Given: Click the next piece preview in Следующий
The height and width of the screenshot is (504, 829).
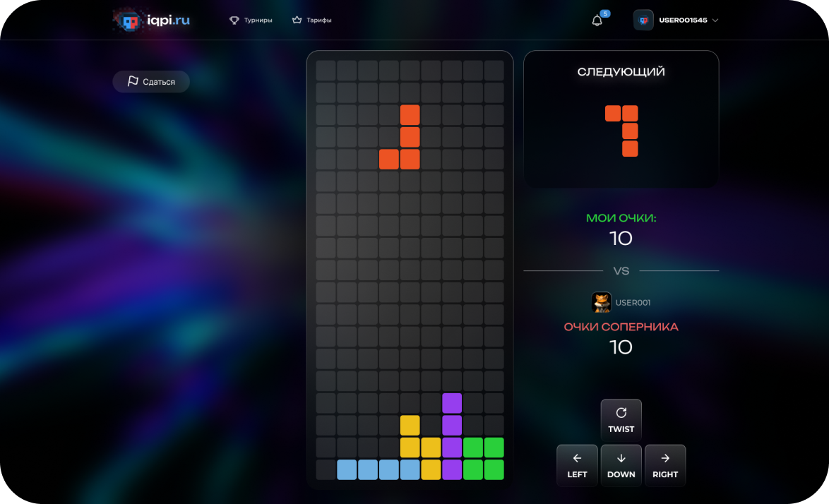Looking at the screenshot, I should pyautogui.click(x=622, y=131).
